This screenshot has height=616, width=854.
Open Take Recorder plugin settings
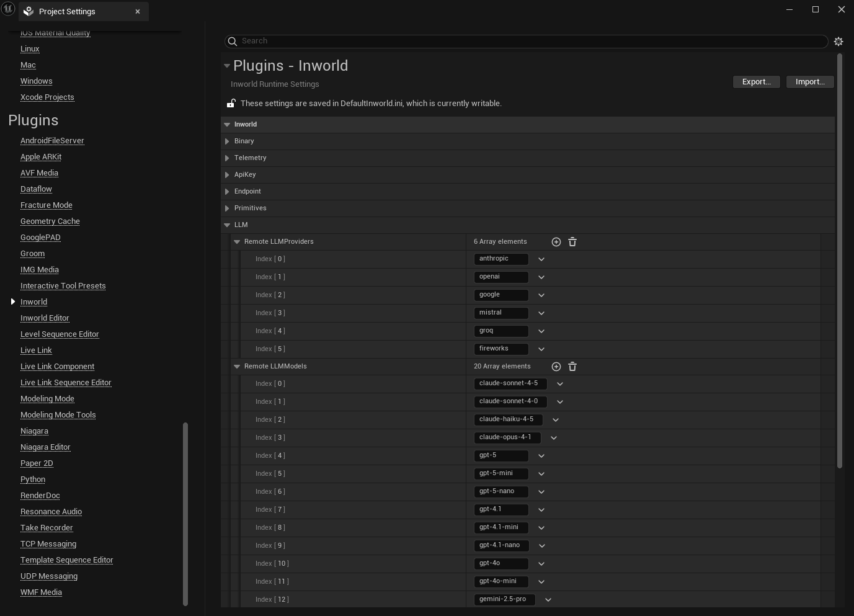pyautogui.click(x=47, y=528)
